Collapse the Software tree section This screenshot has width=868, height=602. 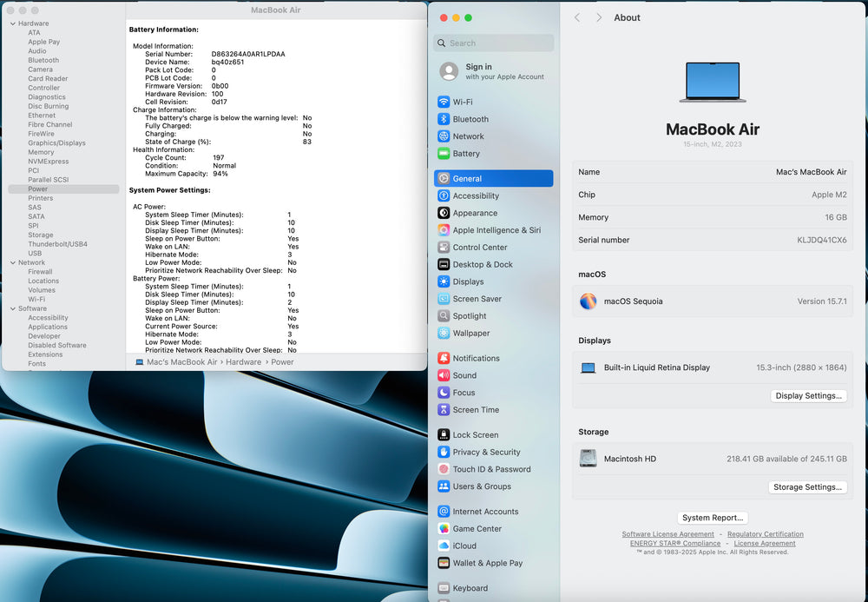pyautogui.click(x=12, y=308)
